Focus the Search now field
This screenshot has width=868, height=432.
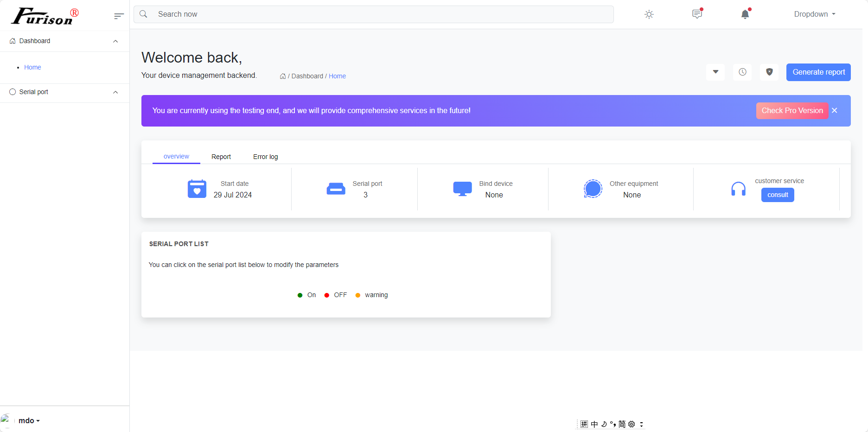point(374,14)
